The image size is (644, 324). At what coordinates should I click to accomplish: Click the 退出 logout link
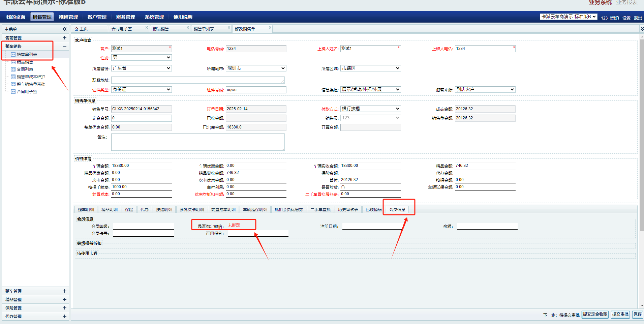click(638, 18)
